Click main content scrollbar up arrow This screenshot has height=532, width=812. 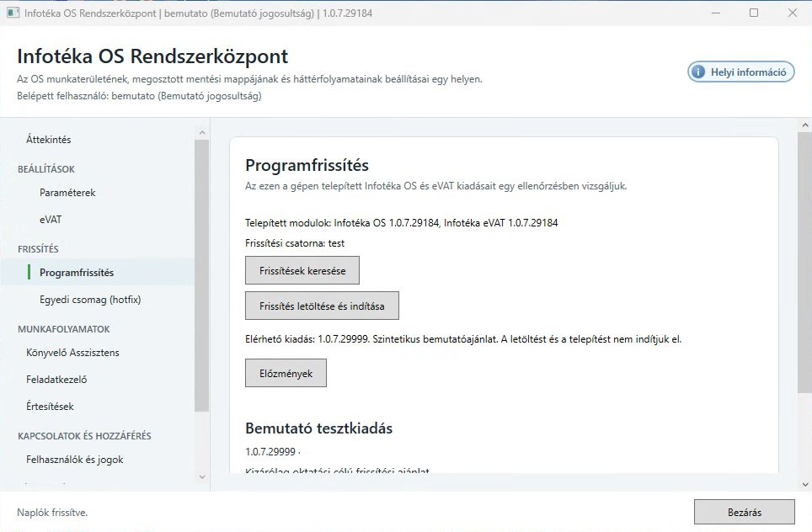[x=804, y=125]
